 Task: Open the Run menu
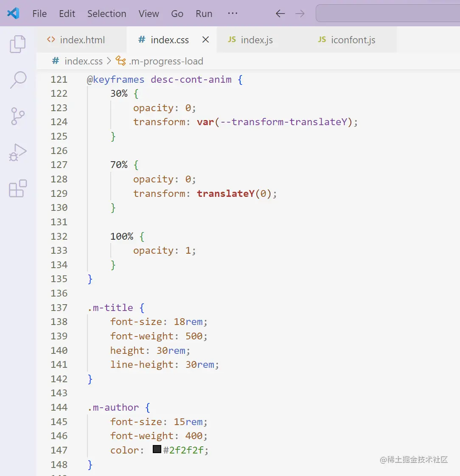[x=204, y=14]
